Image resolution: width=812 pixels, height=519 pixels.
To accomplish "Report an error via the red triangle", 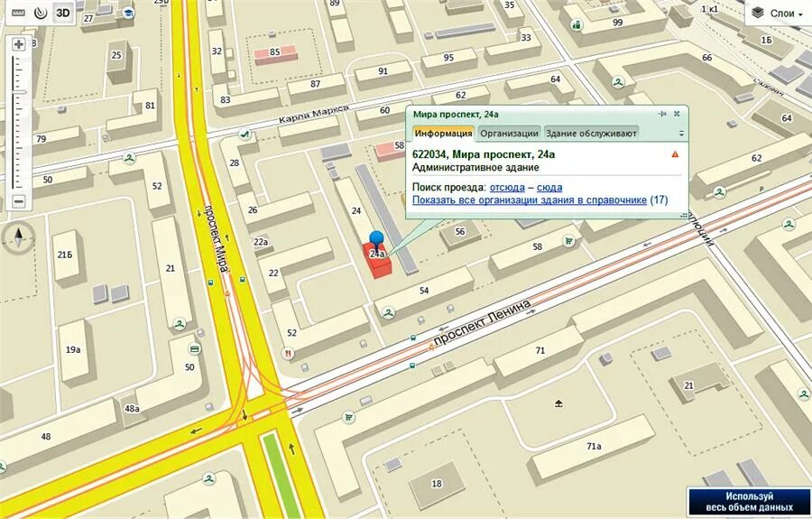I will [x=675, y=154].
